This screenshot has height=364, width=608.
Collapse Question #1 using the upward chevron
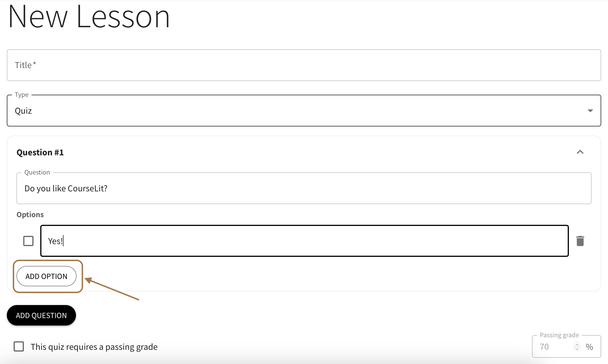click(x=580, y=152)
